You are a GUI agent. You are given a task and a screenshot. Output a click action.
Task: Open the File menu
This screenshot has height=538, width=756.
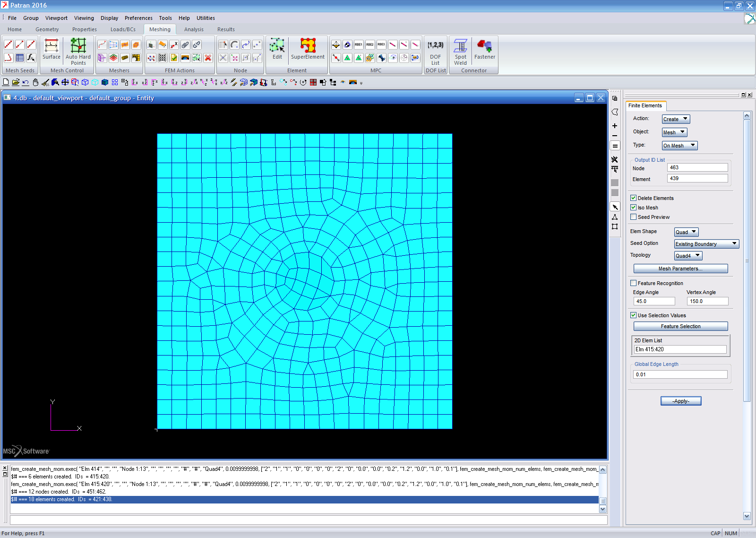coord(12,18)
